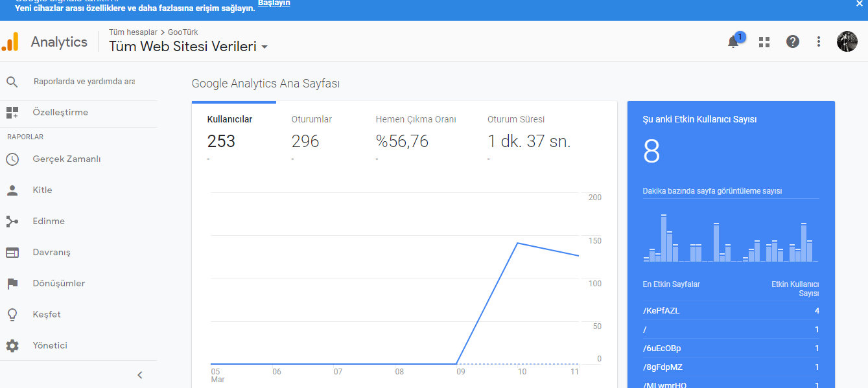Click the Analytics title text
Screen dimensions: 868x388
[x=59, y=42]
